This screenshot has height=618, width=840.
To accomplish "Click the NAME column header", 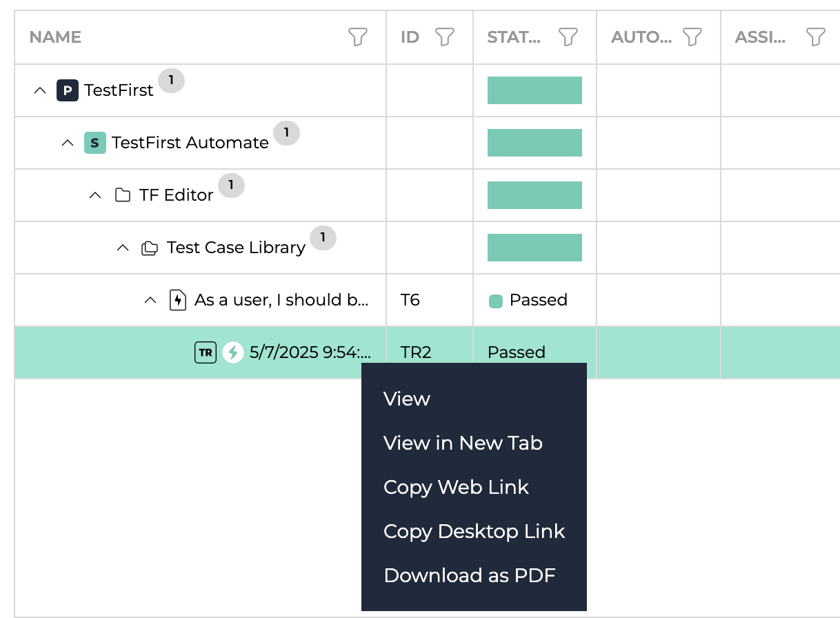I will [x=55, y=37].
